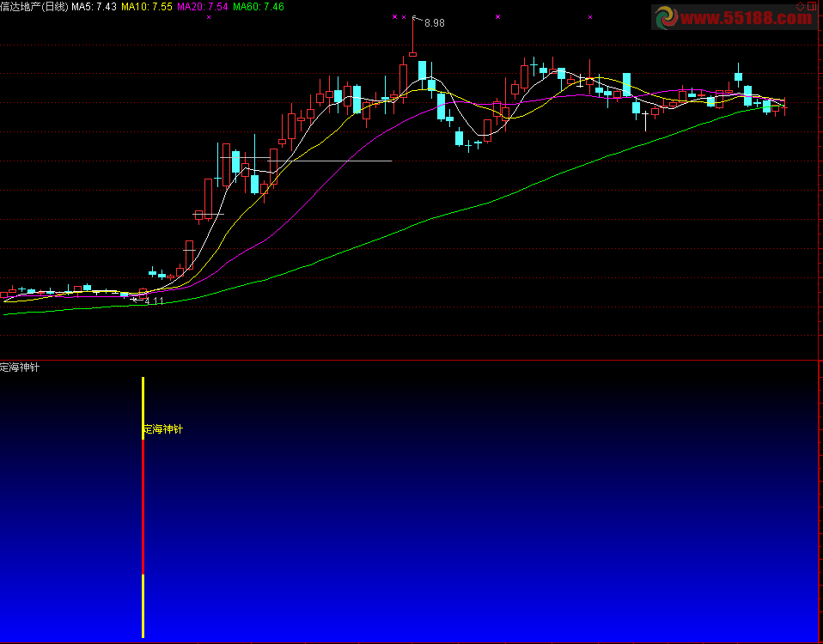
Task: Click the stock title 信达地产(日线)
Action: click(x=34, y=7)
